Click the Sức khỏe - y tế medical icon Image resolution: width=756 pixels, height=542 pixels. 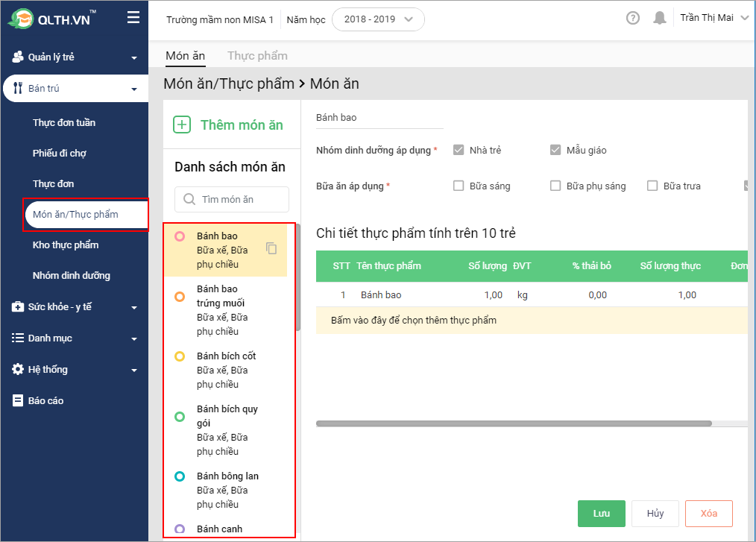pos(18,306)
